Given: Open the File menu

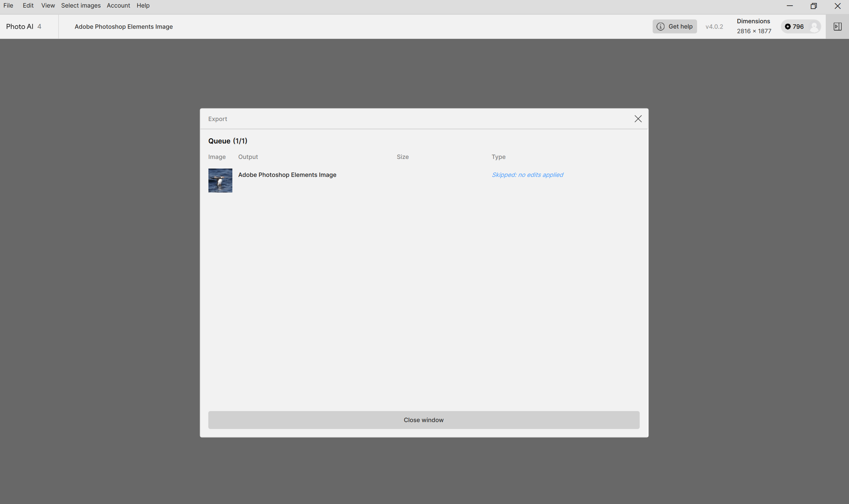Looking at the screenshot, I should point(8,5).
